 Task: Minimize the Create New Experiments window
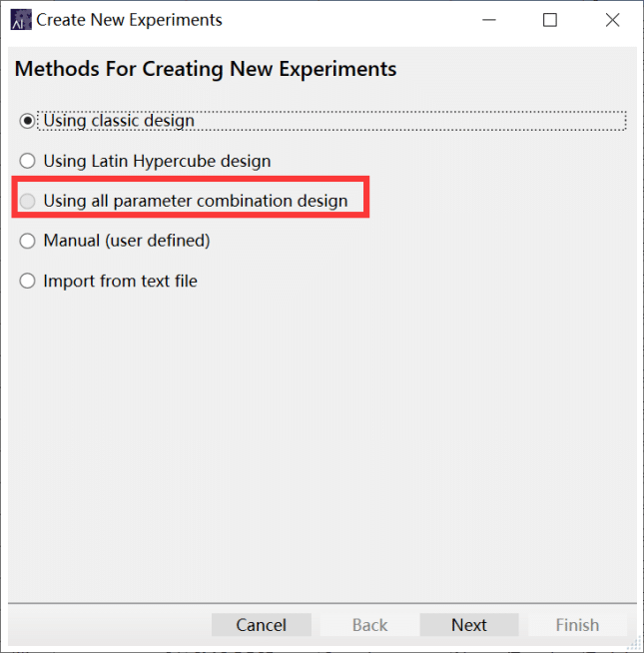click(x=488, y=20)
